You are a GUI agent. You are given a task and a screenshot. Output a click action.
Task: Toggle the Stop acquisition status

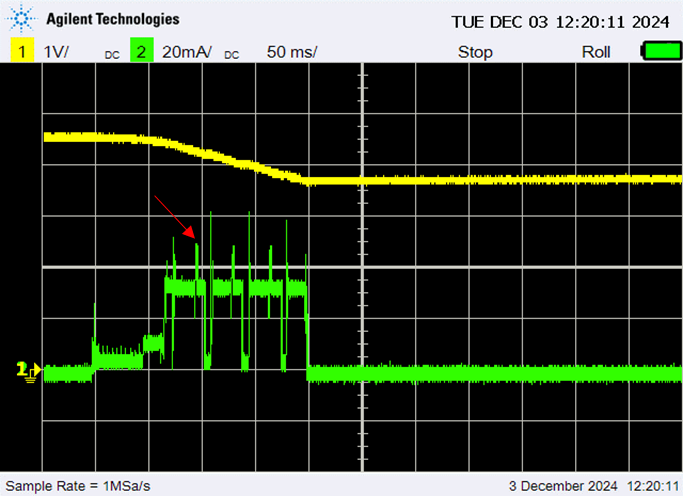(475, 52)
